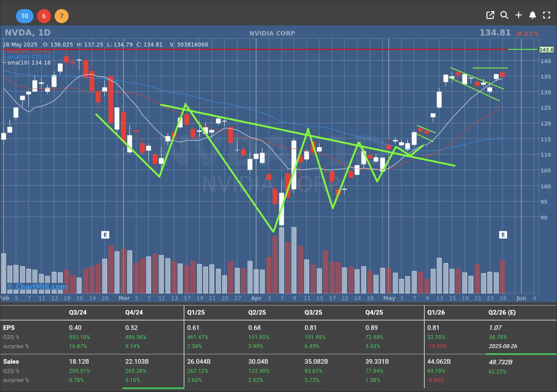Select the sma(50) 115.37 legend entry

27,57
